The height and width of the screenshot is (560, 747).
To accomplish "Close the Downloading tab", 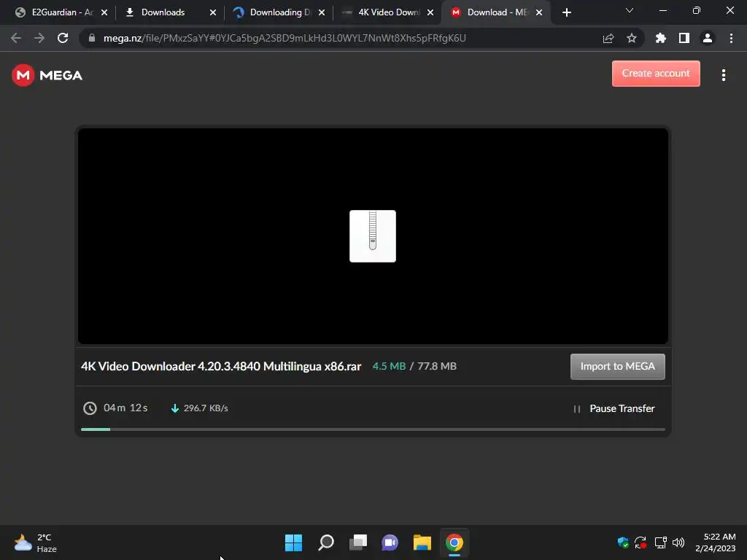I will (322, 12).
